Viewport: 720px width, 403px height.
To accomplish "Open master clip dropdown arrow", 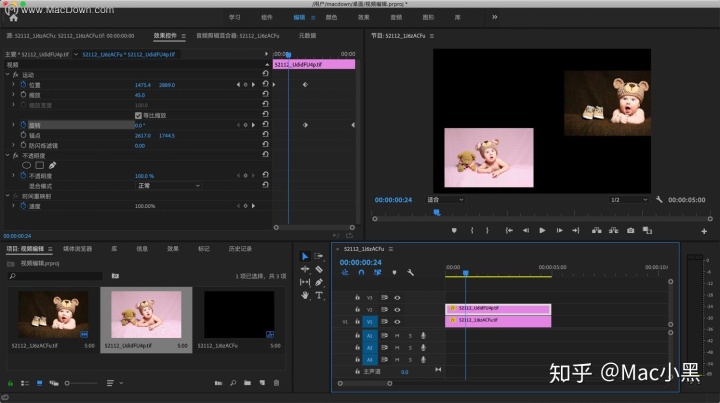I will [76, 54].
